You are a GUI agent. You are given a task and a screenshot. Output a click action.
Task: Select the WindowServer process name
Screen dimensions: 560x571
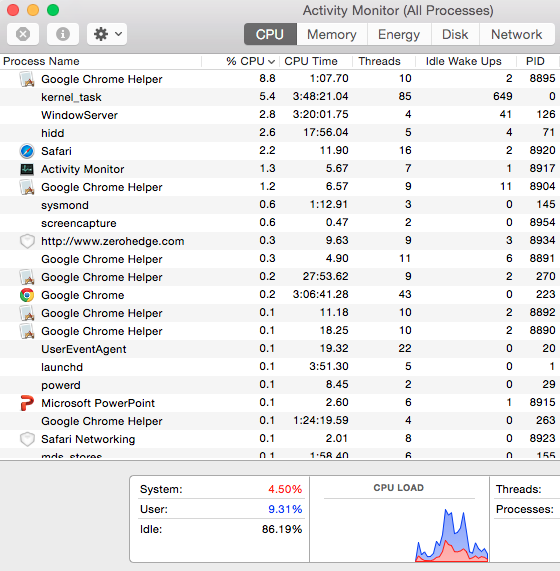79,115
